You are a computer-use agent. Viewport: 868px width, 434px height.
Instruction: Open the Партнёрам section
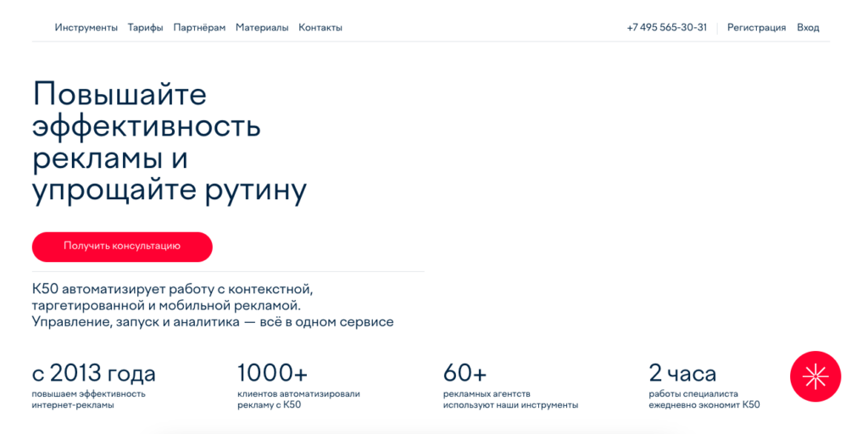click(199, 28)
